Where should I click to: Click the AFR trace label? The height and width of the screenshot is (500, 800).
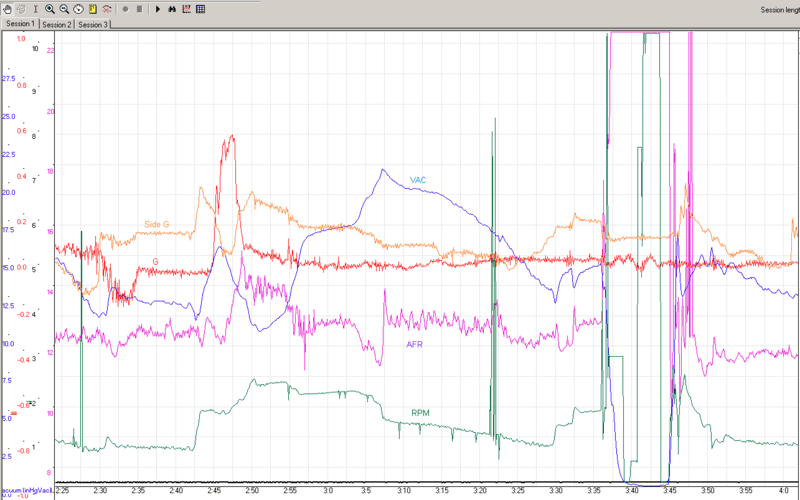click(x=414, y=344)
